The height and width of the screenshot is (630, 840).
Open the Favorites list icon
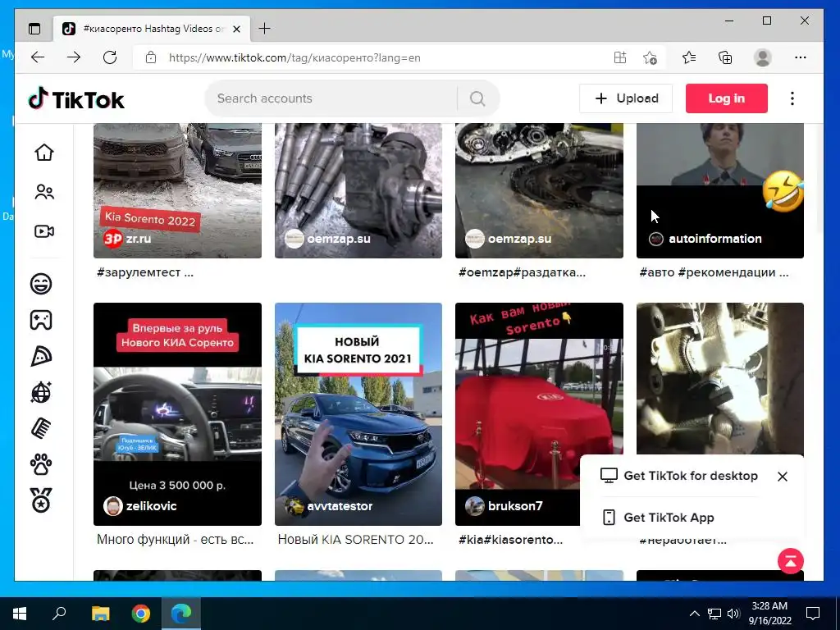[x=689, y=57]
